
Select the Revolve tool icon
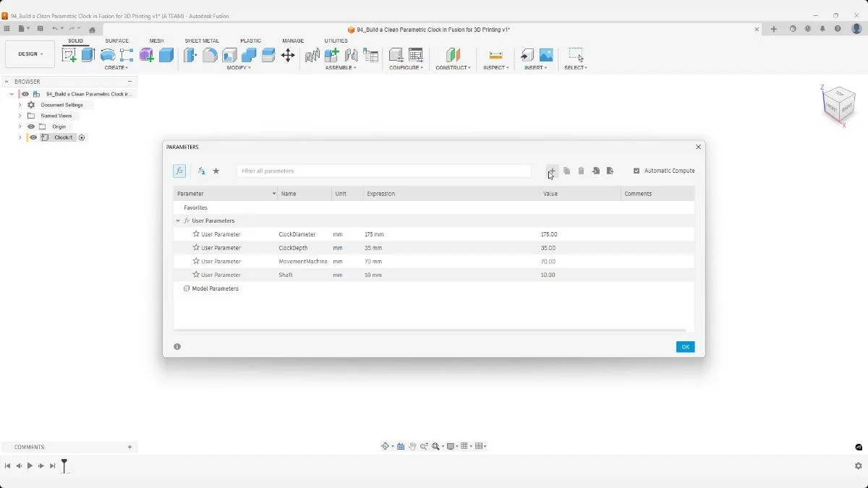click(x=108, y=55)
